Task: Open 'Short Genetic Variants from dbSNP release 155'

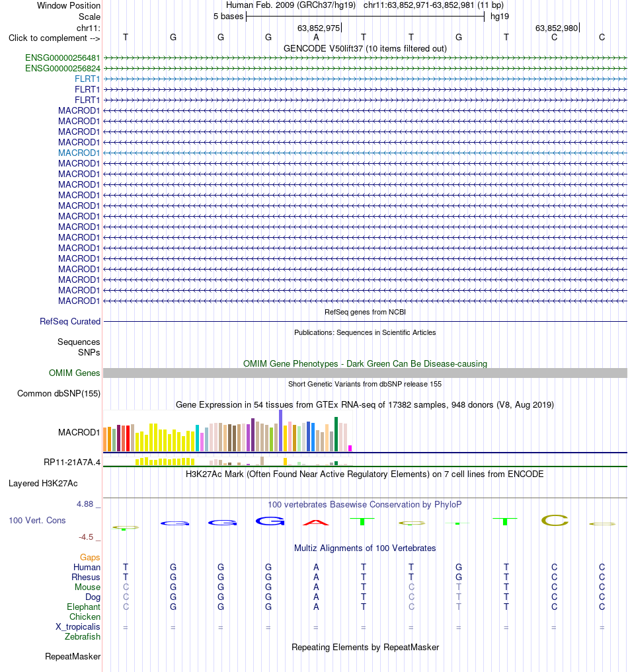Action: [x=365, y=384]
